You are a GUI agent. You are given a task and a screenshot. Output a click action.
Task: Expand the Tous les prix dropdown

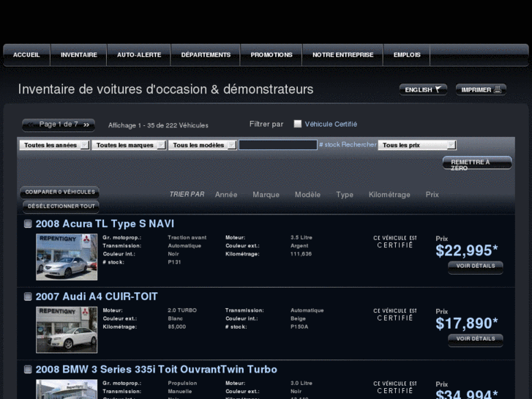pos(417,145)
